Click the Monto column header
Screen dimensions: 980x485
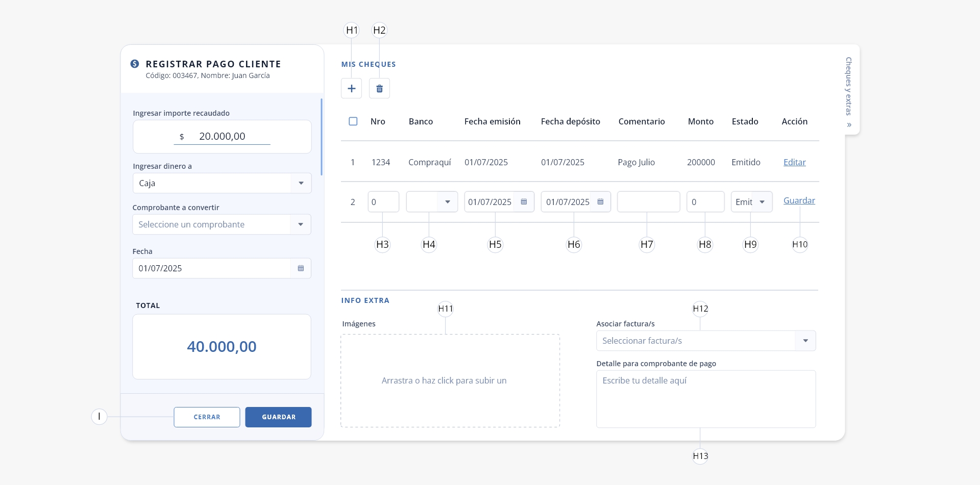click(700, 121)
